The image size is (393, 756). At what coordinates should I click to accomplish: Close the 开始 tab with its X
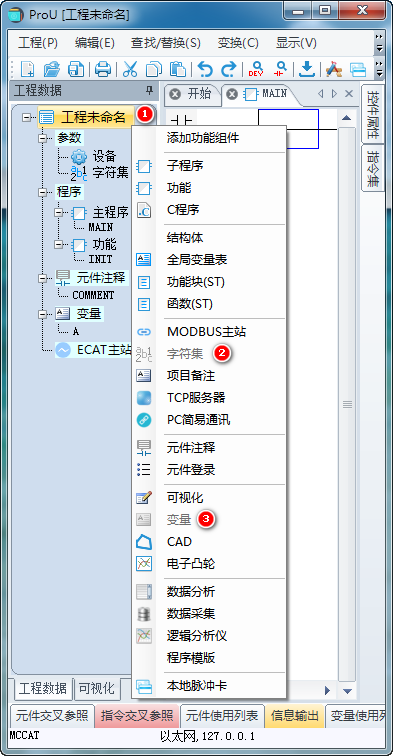[x=175, y=94]
